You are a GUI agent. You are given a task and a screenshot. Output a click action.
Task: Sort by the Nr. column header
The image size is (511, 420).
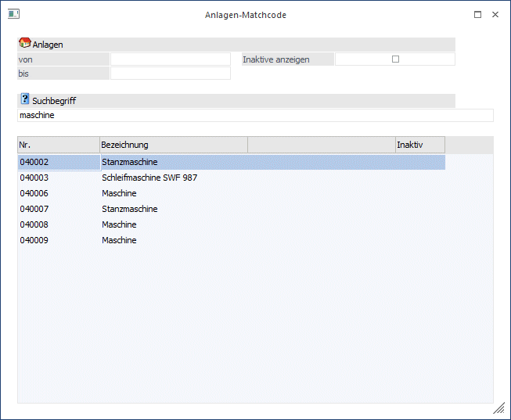point(59,145)
